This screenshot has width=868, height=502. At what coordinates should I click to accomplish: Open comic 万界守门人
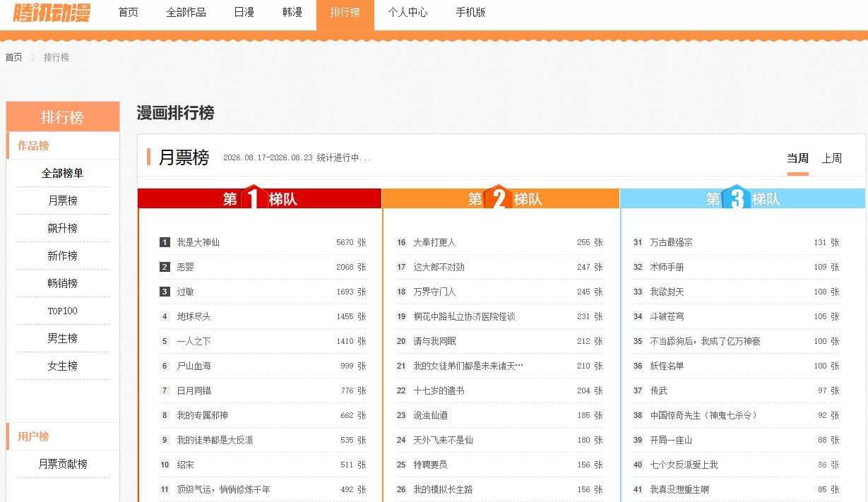(x=435, y=292)
